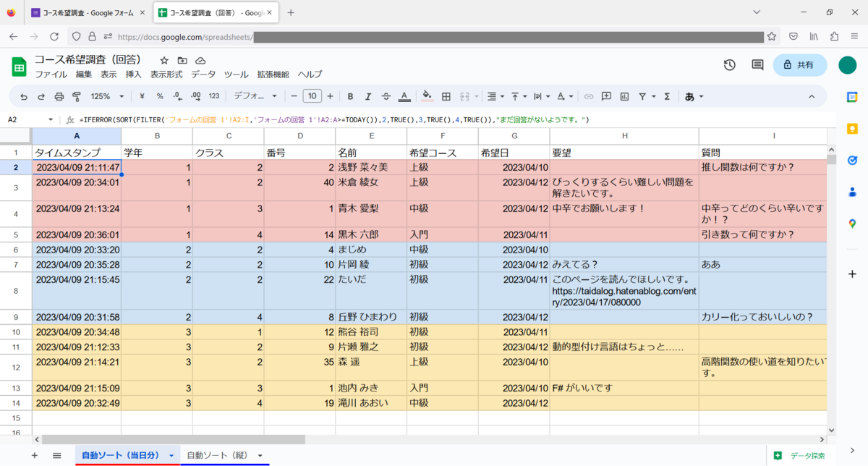Collapse the toolbar with the chevron
The height and width of the screenshot is (466, 868).
pyautogui.click(x=812, y=96)
